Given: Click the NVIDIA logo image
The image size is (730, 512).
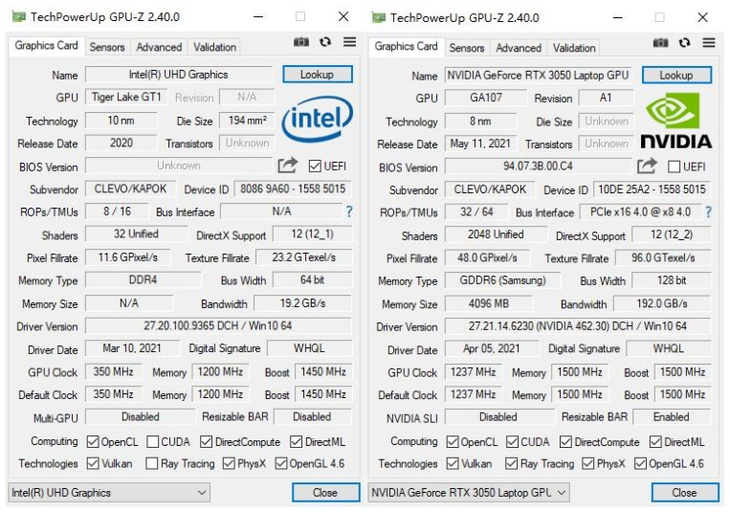Looking at the screenshot, I should (x=675, y=122).
